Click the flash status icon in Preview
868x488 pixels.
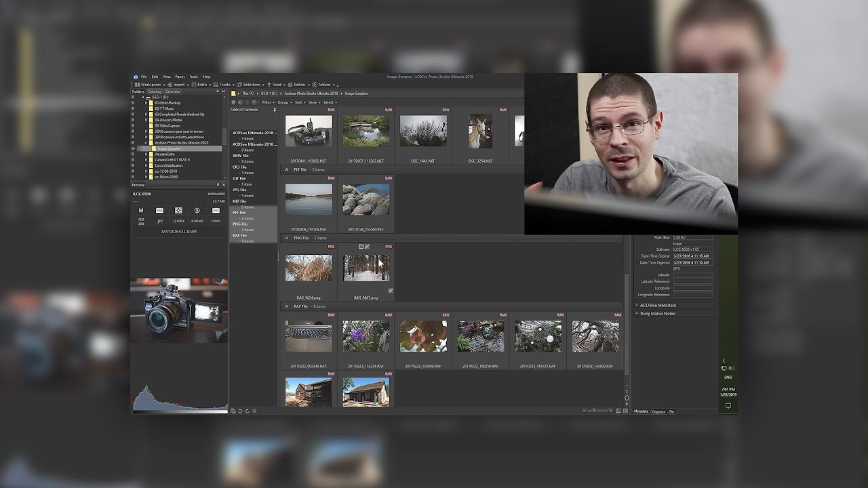tap(197, 211)
